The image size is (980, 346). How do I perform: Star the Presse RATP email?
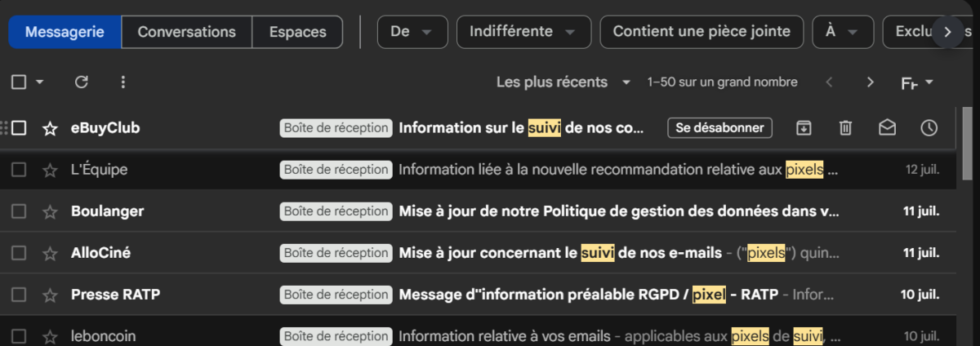point(50,295)
